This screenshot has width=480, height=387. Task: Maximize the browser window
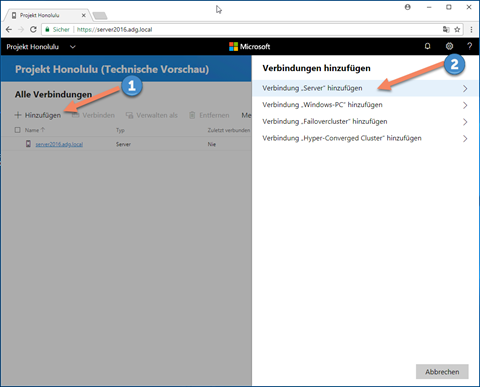(449, 7)
